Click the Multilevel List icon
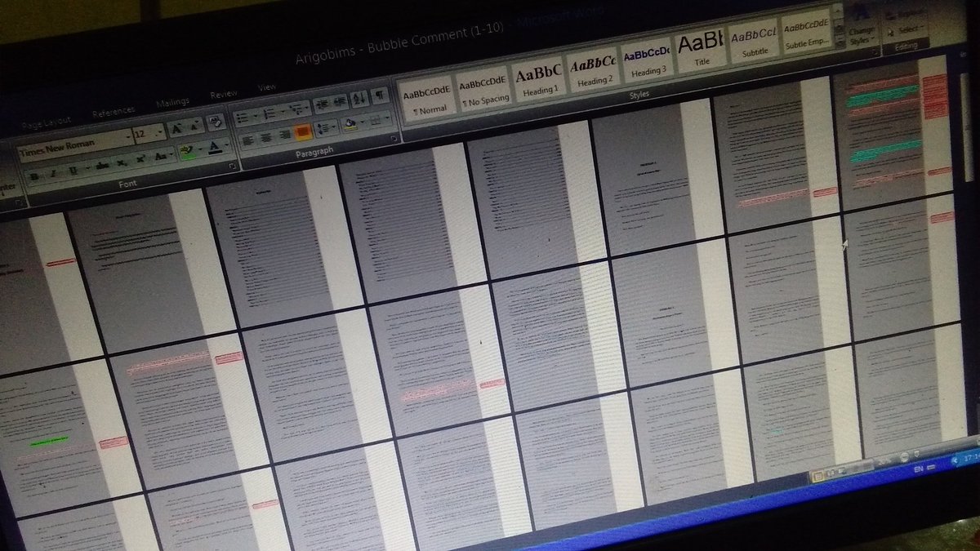The width and height of the screenshot is (980, 551). [x=298, y=109]
